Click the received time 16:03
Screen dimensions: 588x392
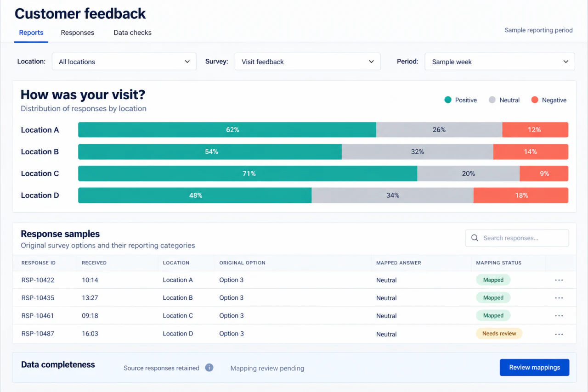tap(90, 334)
